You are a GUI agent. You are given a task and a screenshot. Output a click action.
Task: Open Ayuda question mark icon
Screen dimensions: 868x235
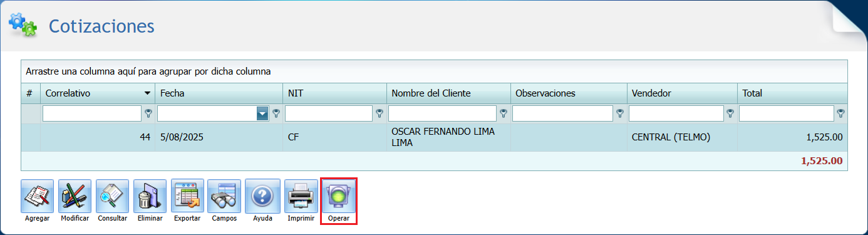(262, 196)
